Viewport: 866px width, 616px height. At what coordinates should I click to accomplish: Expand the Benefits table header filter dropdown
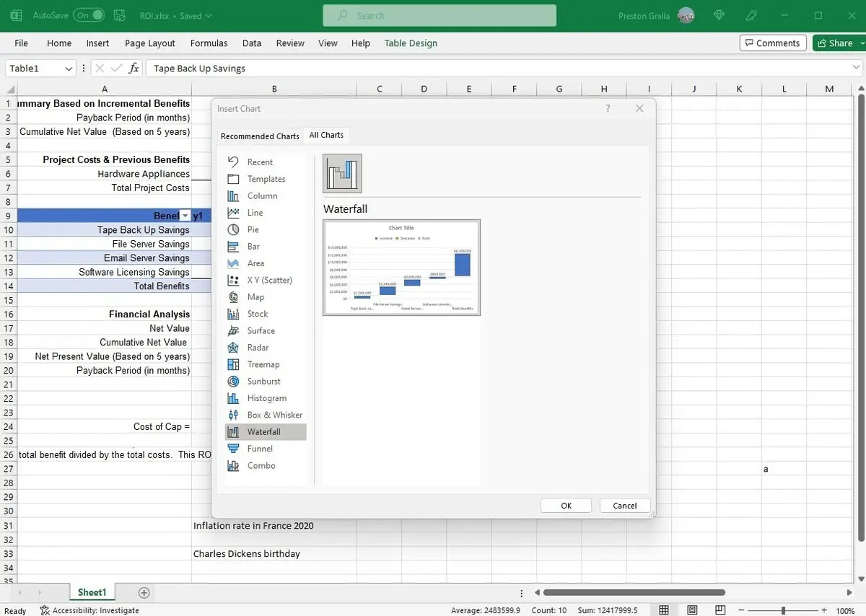point(185,216)
